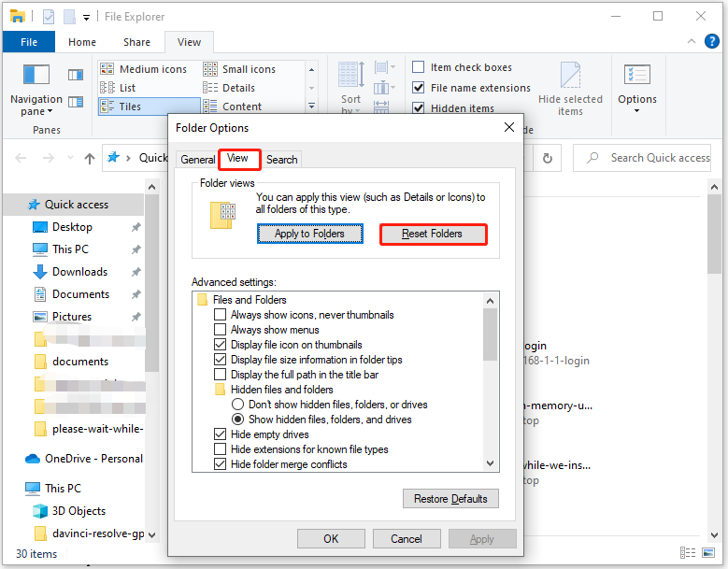Toggle the Preview pane icon

[75, 75]
